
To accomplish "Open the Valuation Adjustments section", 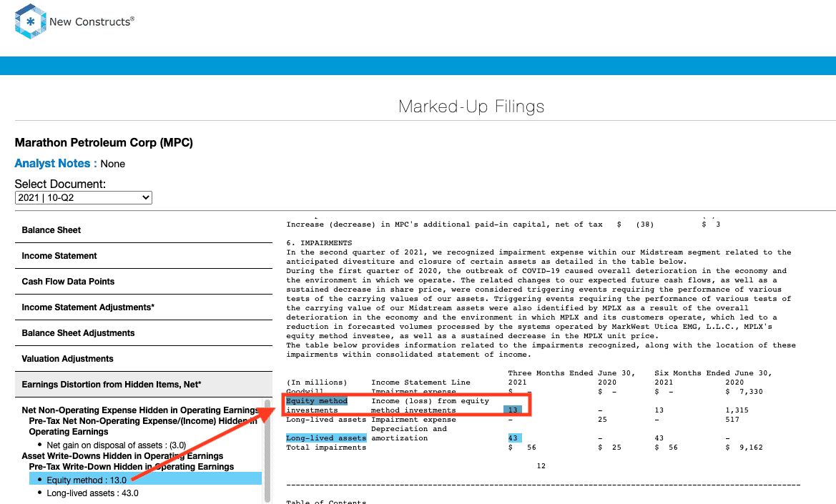I will click(144, 359).
